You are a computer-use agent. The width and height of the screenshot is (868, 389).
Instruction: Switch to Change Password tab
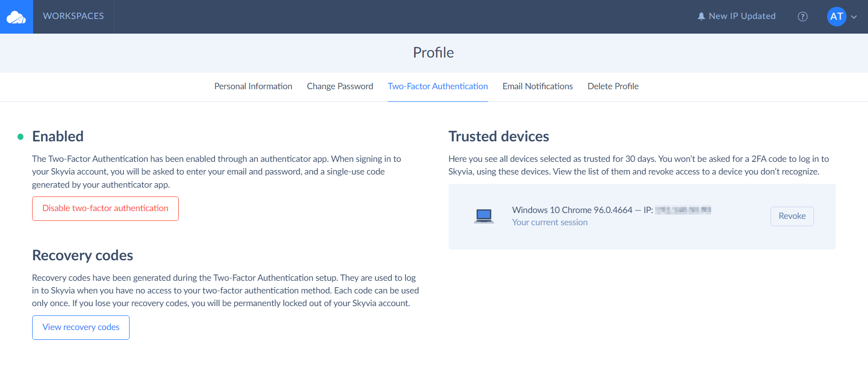340,86
